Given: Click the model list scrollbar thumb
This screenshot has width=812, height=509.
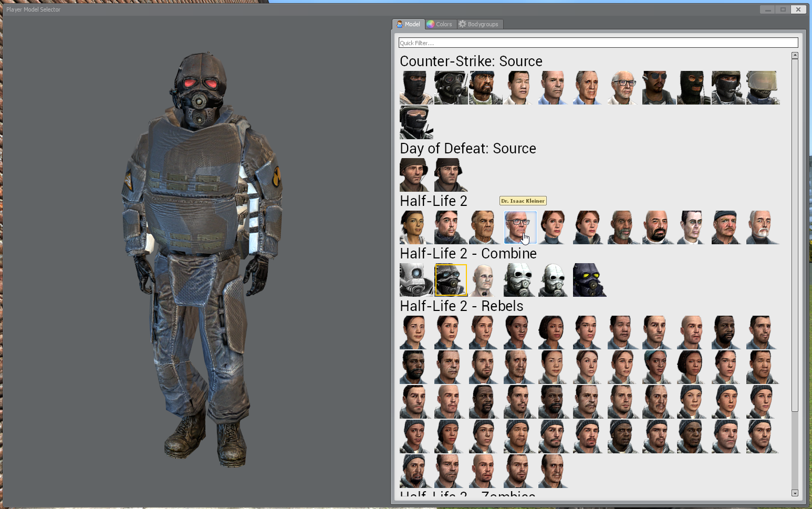Looking at the screenshot, I should click(x=795, y=235).
